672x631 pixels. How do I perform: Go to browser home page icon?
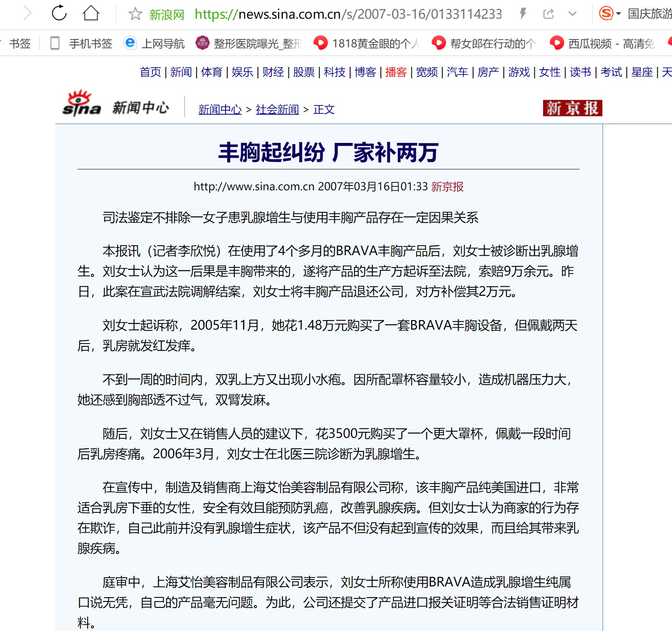tap(91, 13)
